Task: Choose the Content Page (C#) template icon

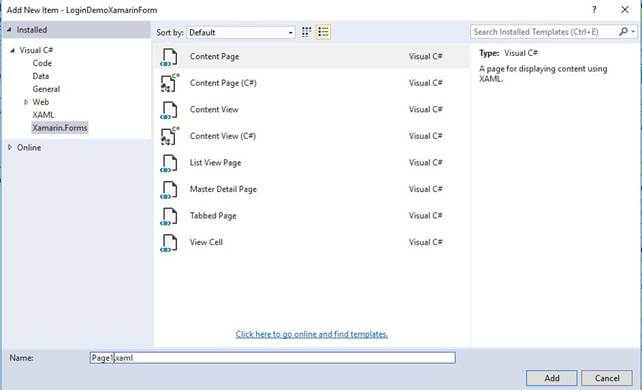Action: [170, 83]
